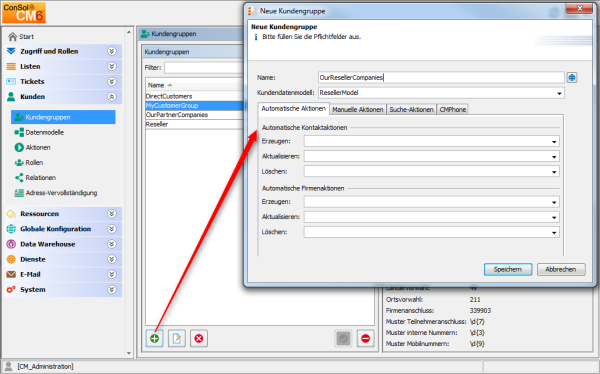This screenshot has height=374, width=600.
Task: Click the Relationen share icon
Action: [19, 178]
